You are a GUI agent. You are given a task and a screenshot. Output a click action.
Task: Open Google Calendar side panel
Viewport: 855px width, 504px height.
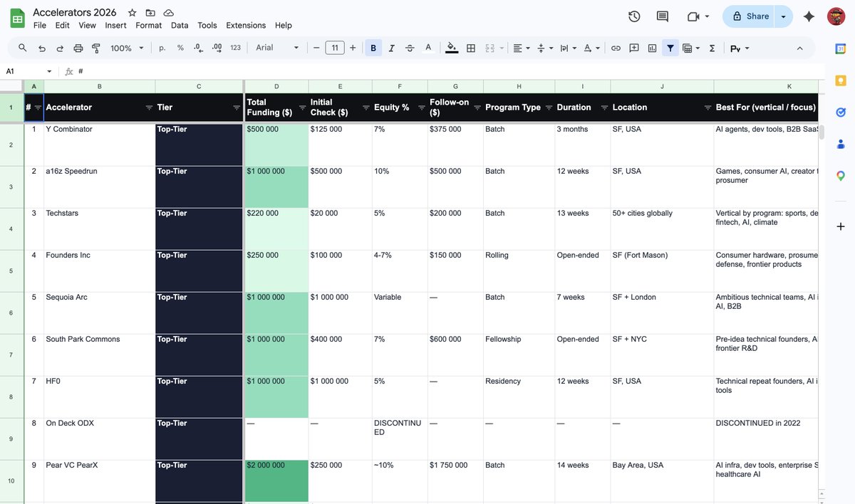click(x=841, y=48)
